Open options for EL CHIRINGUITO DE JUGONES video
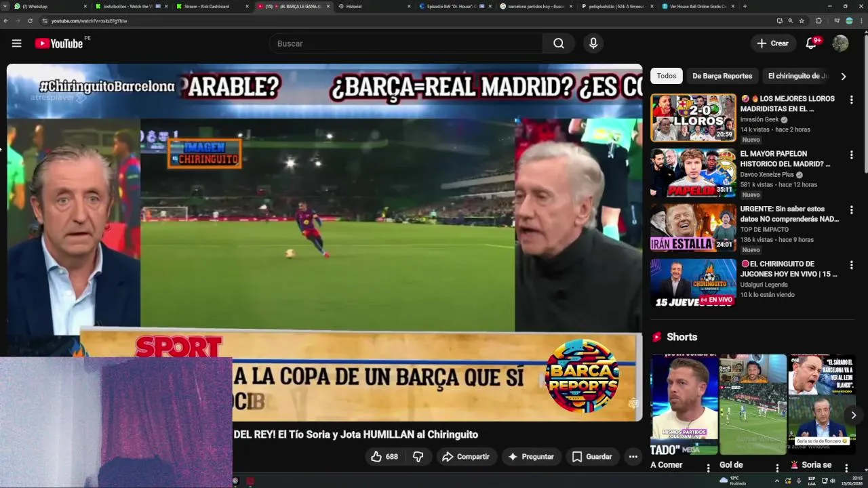This screenshot has height=488, width=868. 851,265
